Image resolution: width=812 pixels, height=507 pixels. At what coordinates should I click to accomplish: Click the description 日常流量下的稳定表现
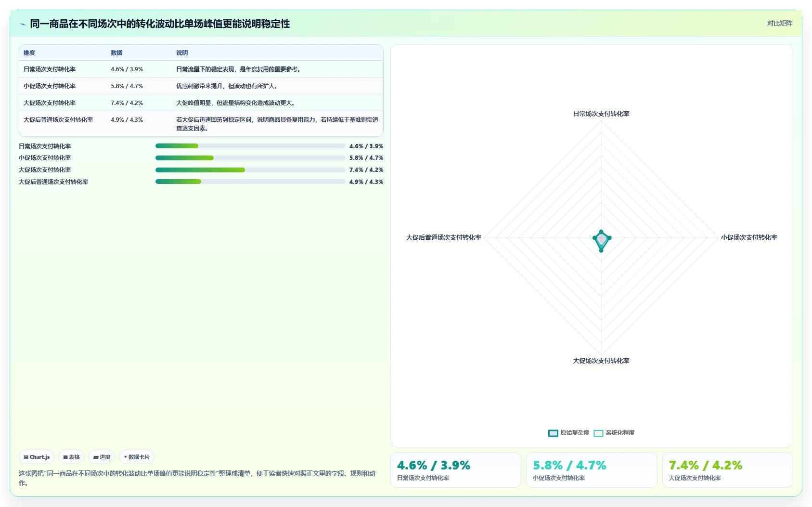pos(239,69)
